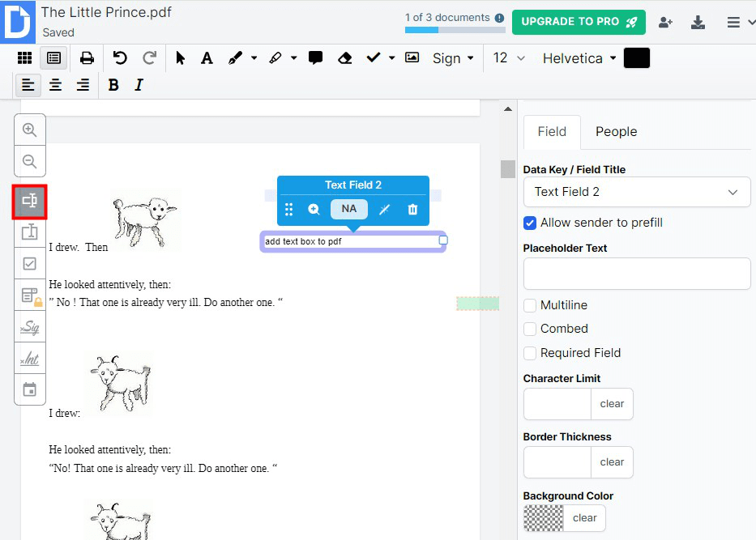756x540 pixels.
Task: Open the Sign dropdown menu
Action: coord(453,58)
